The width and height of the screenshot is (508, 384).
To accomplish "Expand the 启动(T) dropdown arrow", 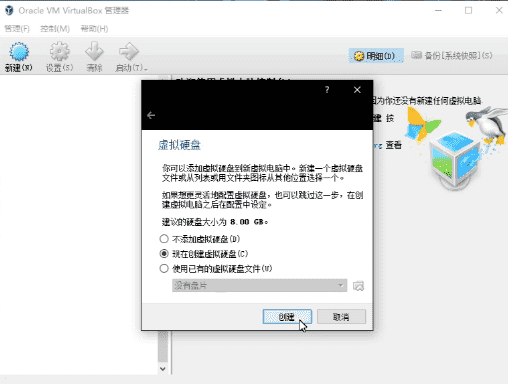I will pyautogui.click(x=146, y=69).
